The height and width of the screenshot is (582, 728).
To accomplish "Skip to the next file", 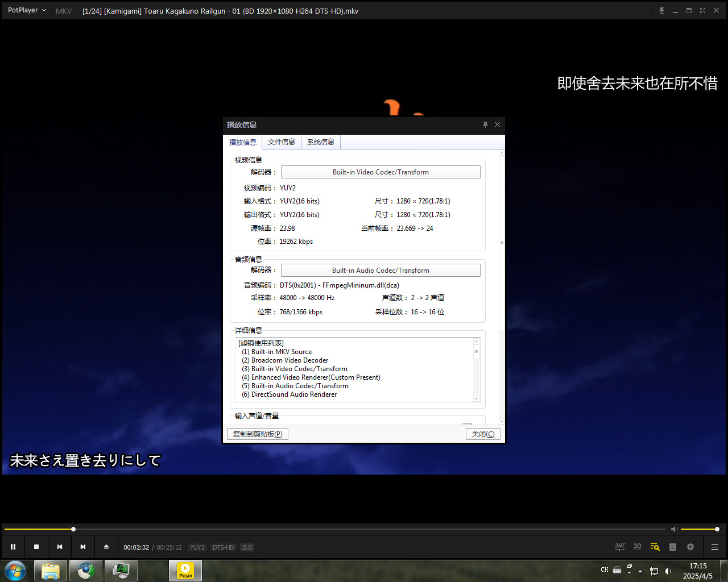I will (x=83, y=547).
